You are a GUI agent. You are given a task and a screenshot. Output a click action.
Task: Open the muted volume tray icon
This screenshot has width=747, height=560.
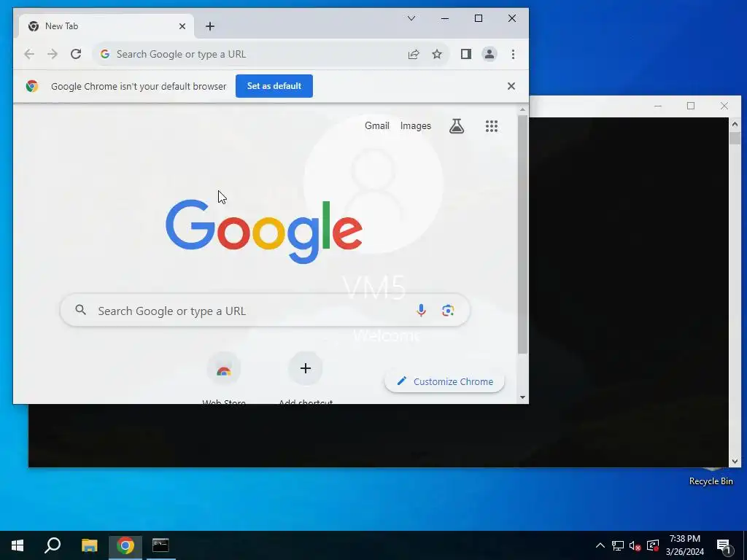coord(635,545)
